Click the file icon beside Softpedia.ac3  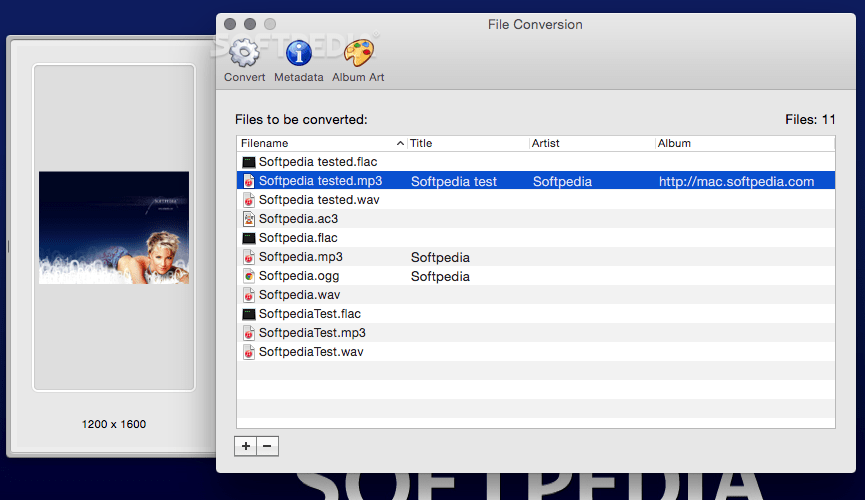[x=249, y=219]
